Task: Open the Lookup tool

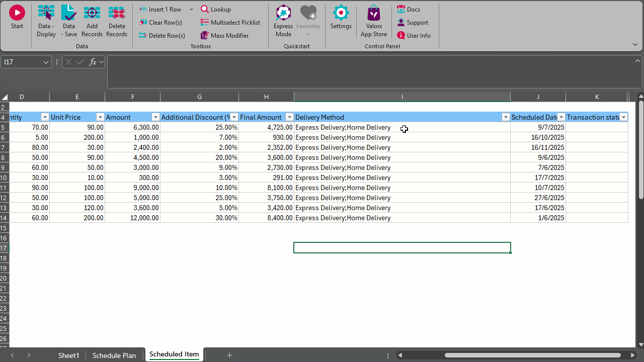Action: (x=216, y=10)
